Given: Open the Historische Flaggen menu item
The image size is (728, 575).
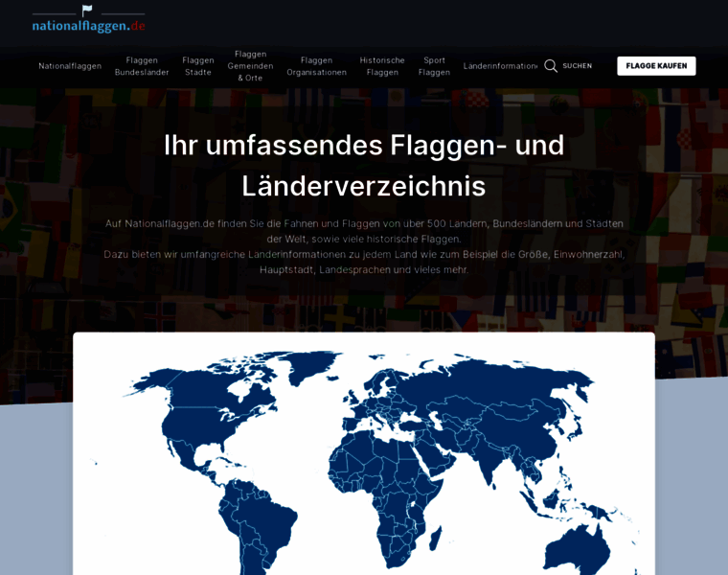Looking at the screenshot, I should point(382,66).
